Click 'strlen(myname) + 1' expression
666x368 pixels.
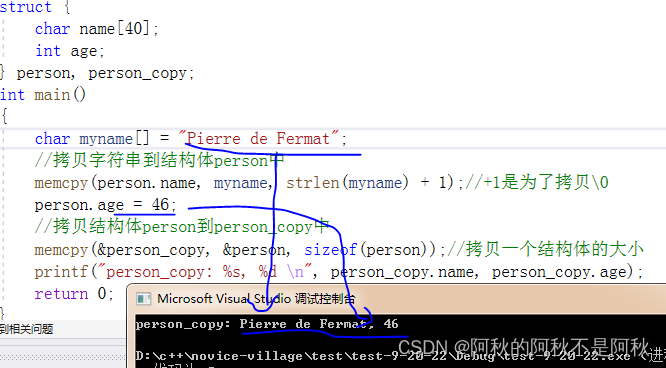[x=367, y=183]
